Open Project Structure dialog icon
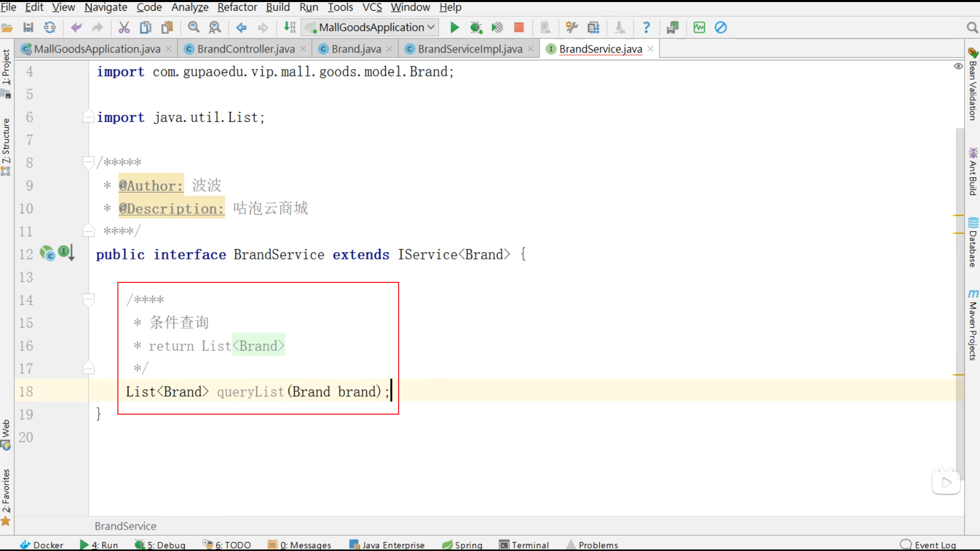The image size is (980, 551). coord(594,28)
